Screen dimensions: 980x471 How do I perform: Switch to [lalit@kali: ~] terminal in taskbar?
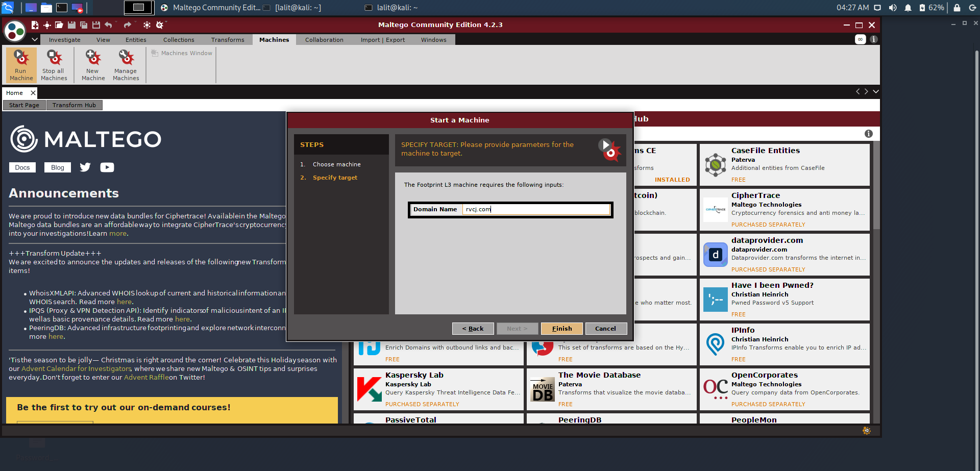292,8
